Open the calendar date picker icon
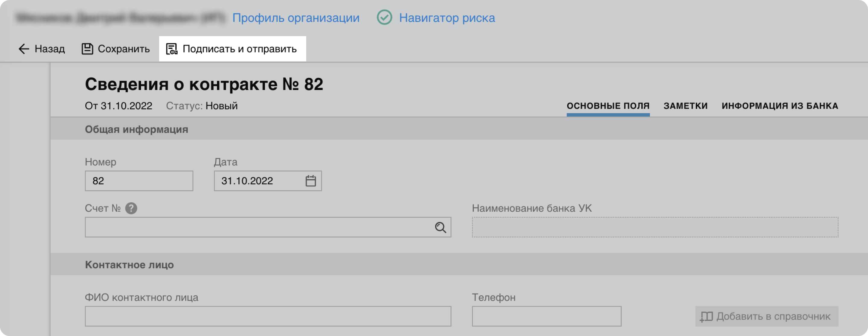Image resolution: width=868 pixels, height=336 pixels. [310, 181]
